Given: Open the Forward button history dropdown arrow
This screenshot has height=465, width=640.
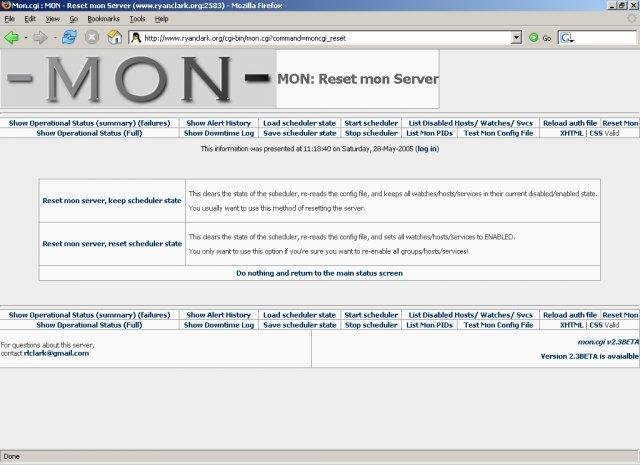Looking at the screenshot, I should click(x=54, y=38).
